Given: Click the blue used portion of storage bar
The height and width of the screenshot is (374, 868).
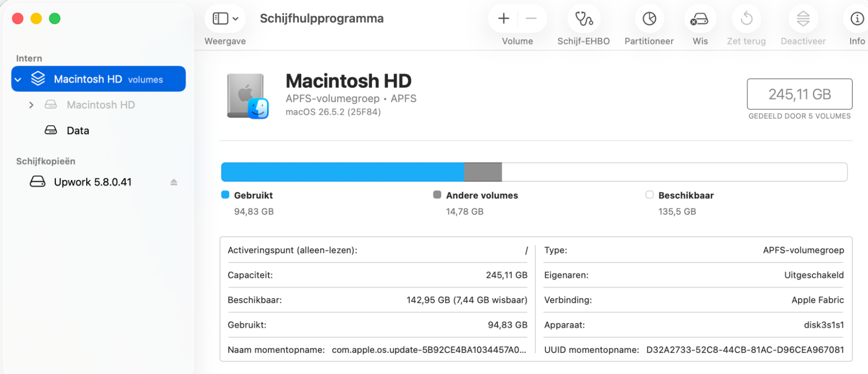Looking at the screenshot, I should click(343, 172).
